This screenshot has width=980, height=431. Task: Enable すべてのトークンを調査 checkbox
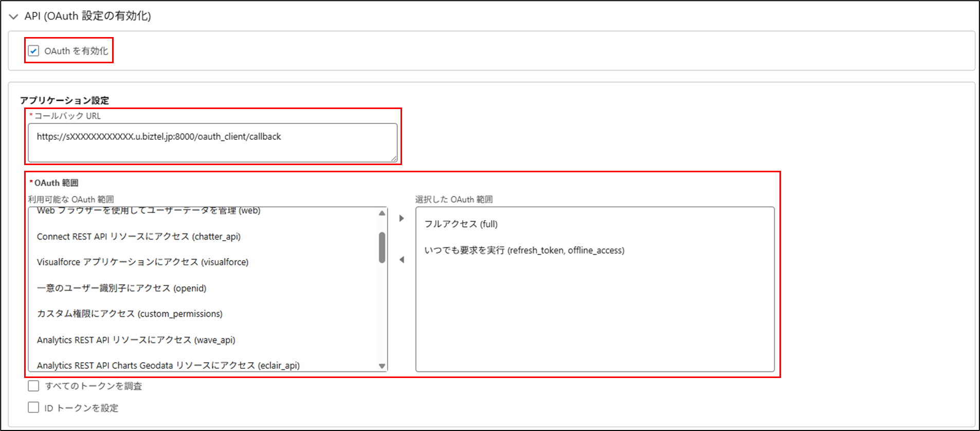pyautogui.click(x=33, y=386)
